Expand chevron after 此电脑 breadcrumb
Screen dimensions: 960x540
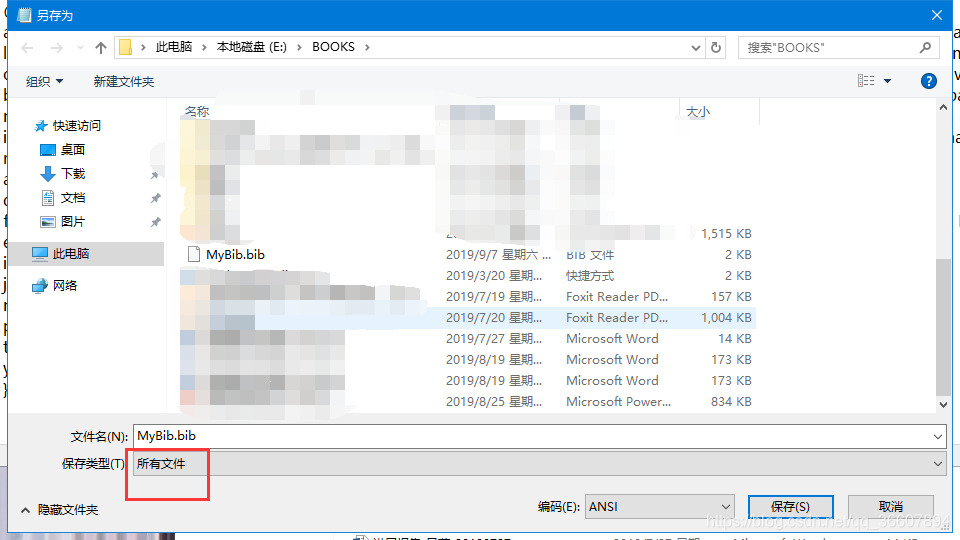point(204,47)
